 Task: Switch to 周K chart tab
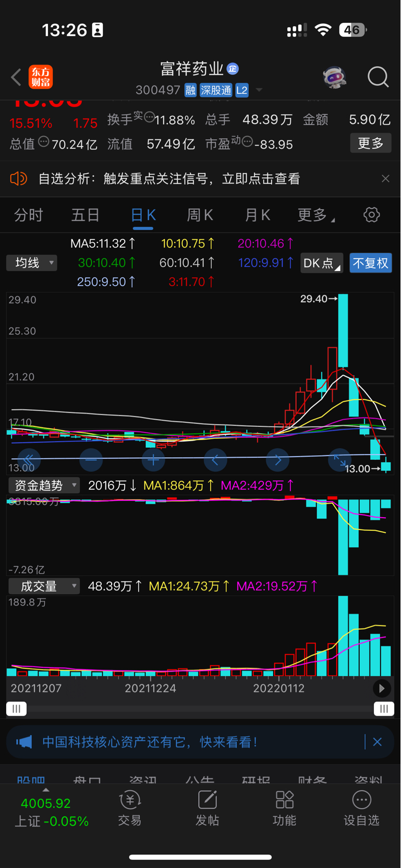tap(200, 215)
